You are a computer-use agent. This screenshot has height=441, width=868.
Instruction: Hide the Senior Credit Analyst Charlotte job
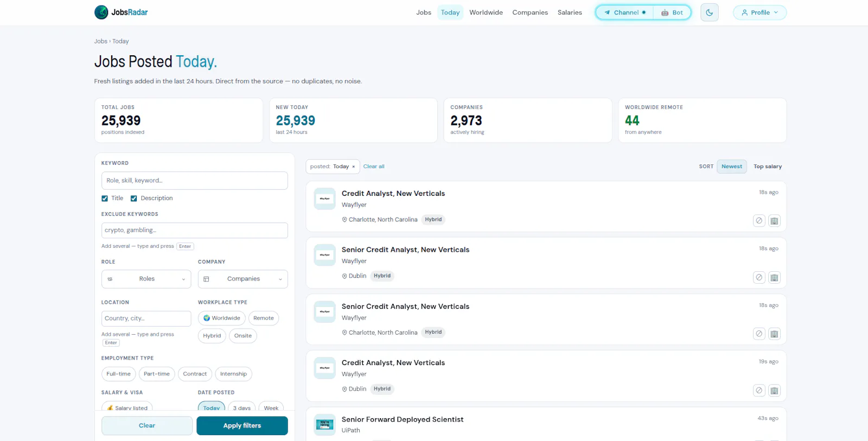[x=759, y=334]
